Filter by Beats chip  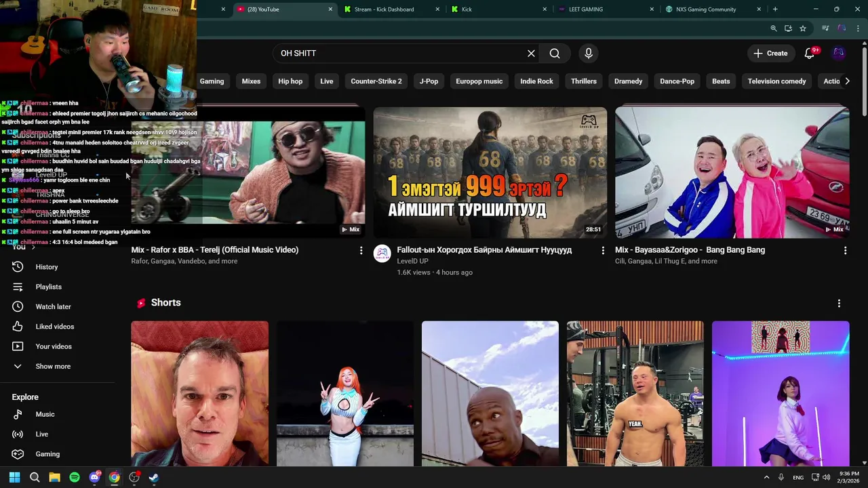(x=721, y=81)
